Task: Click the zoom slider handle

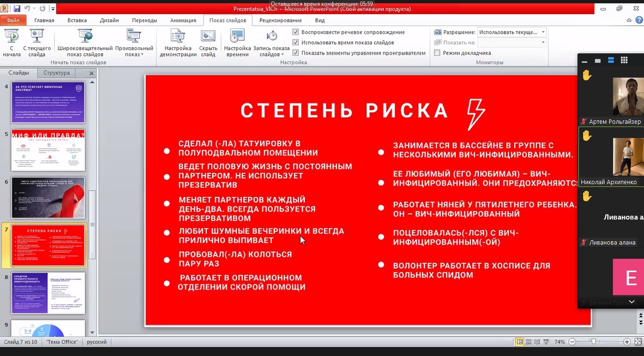Action: (x=594, y=342)
